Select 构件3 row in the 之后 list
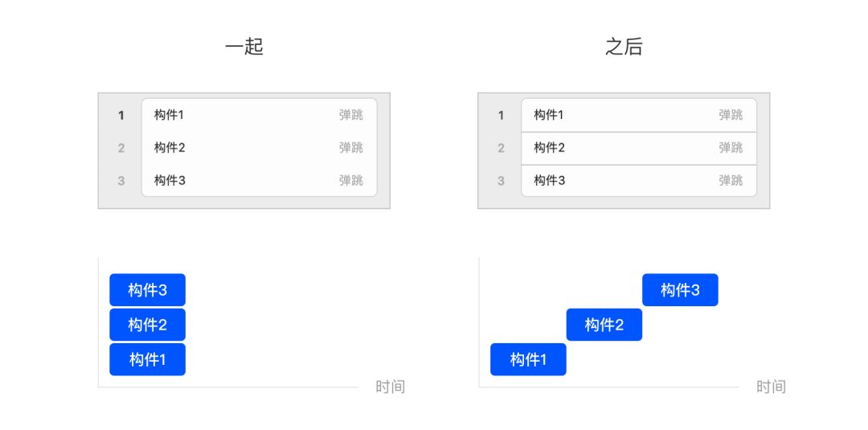868x430 pixels. click(x=639, y=180)
